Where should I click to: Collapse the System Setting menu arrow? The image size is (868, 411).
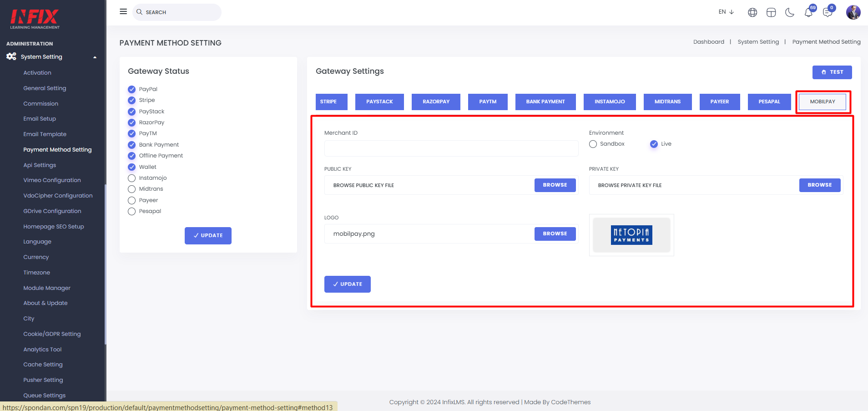(x=95, y=57)
